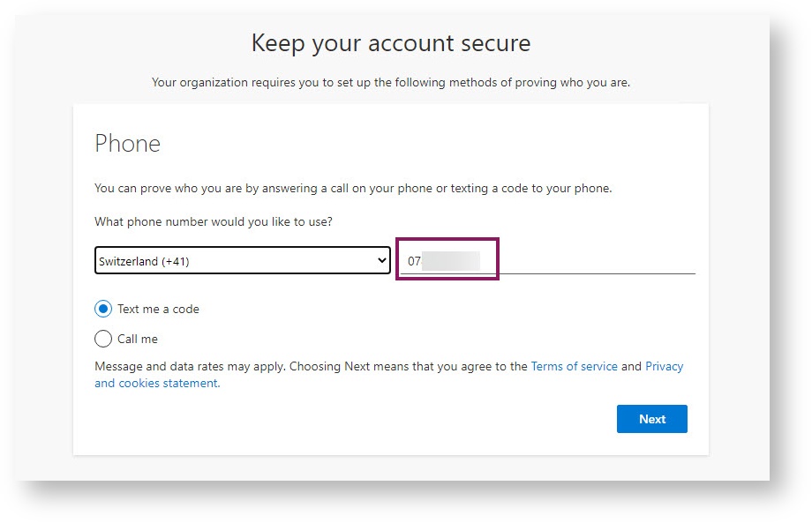Click the "Text me a code" label
This screenshot has width=812, height=523.
(x=157, y=309)
